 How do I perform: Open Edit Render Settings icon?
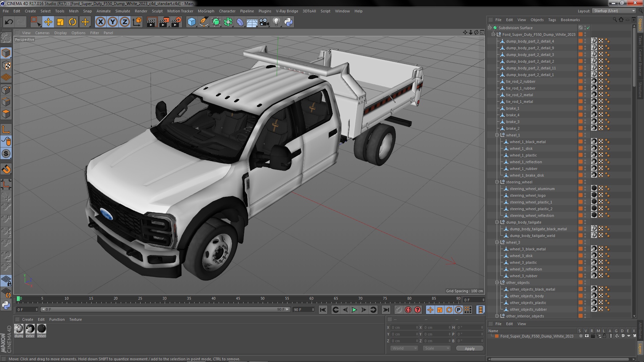click(x=176, y=22)
